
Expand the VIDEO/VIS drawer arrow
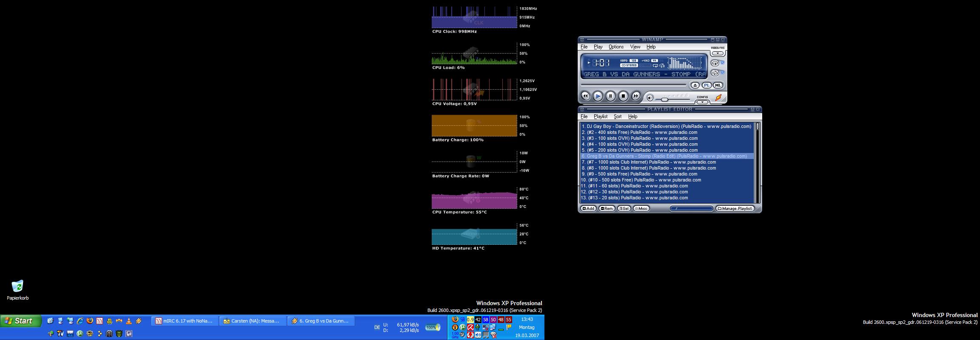click(x=718, y=54)
